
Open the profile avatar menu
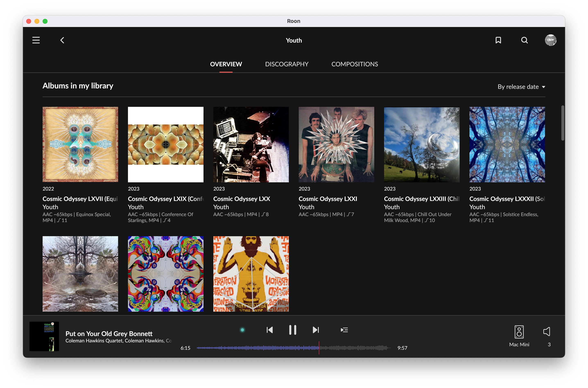point(550,40)
